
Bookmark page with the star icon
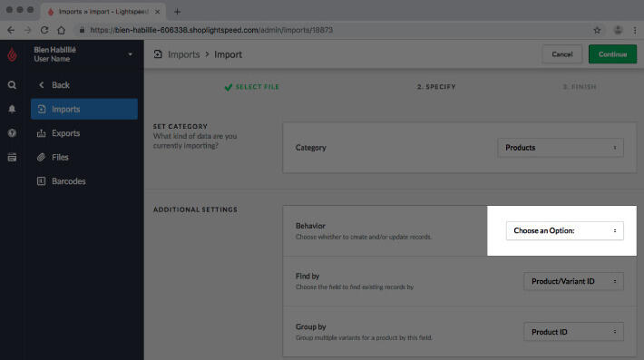tap(597, 30)
